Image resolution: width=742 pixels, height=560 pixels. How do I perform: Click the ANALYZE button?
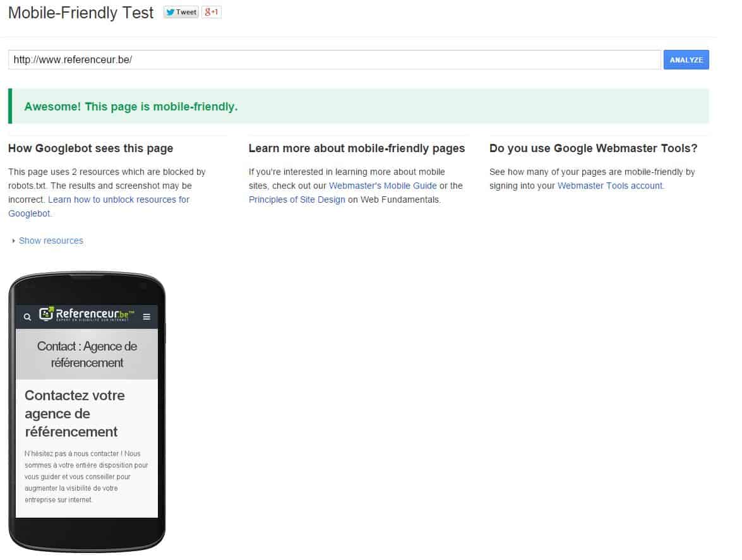point(686,59)
